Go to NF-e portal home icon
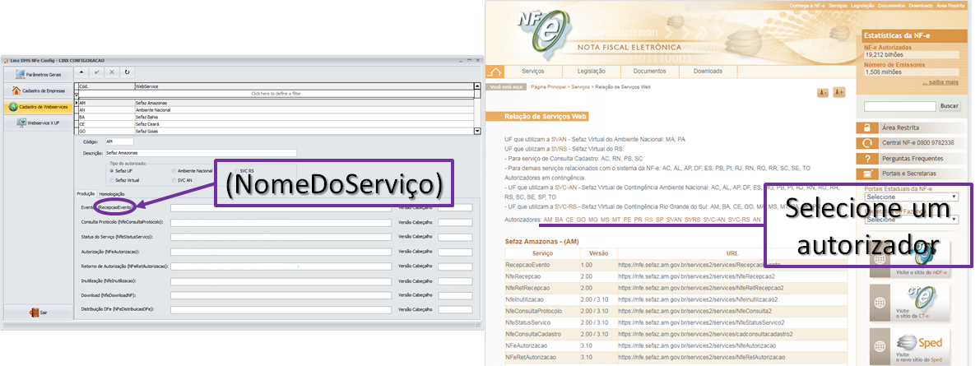The image size is (980, 366). (x=495, y=72)
